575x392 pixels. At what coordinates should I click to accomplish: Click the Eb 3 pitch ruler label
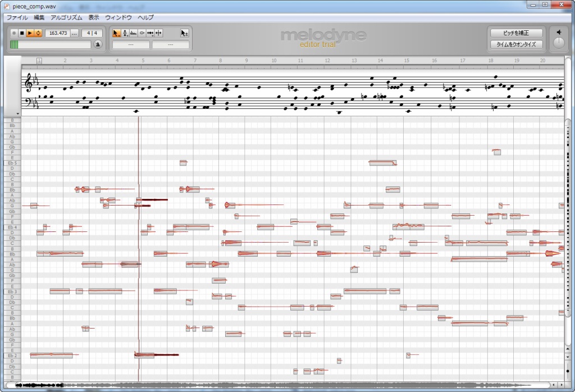[12, 291]
